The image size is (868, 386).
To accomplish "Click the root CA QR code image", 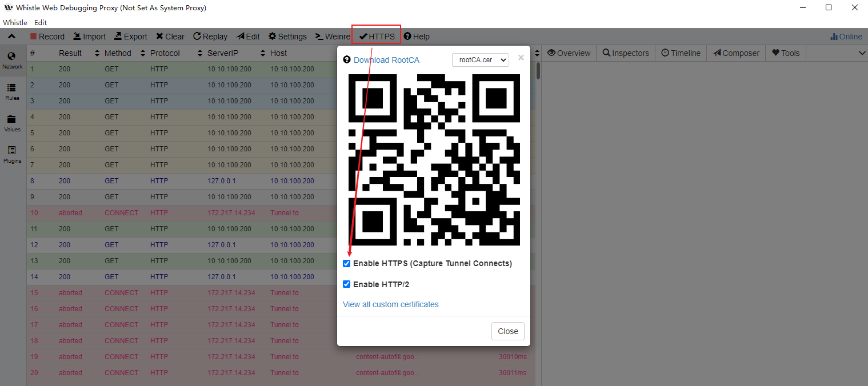I will [x=434, y=160].
